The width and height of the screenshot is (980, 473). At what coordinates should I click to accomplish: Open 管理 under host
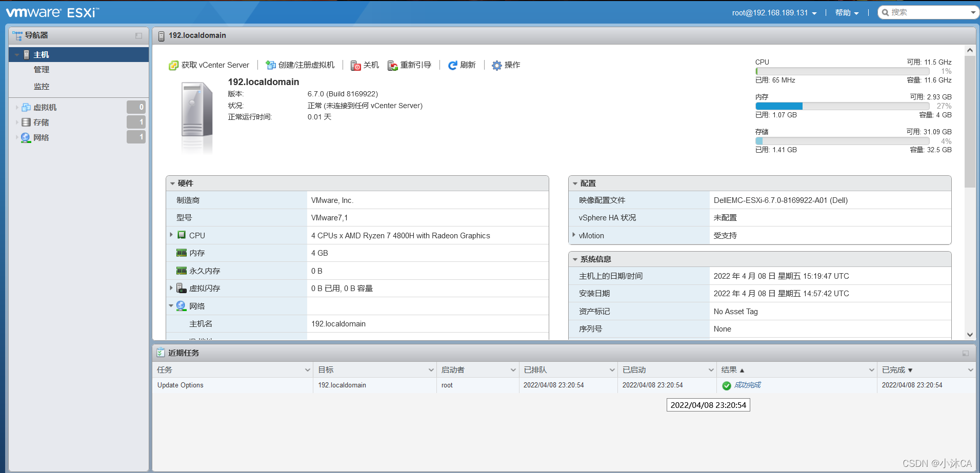(42, 70)
